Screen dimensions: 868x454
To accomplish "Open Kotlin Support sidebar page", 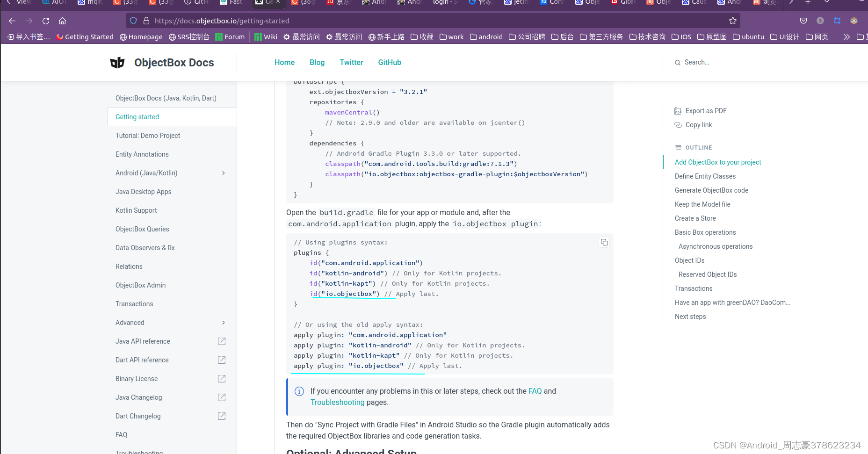I will [136, 210].
